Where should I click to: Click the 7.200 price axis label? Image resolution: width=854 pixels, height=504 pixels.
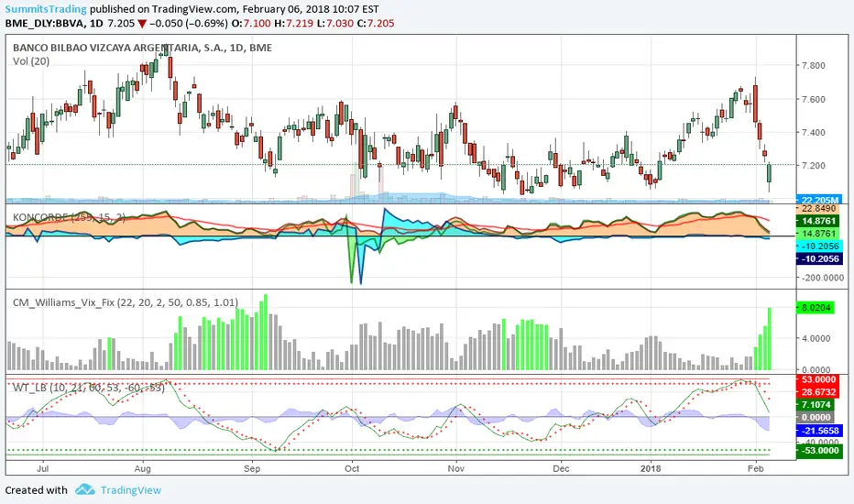click(x=813, y=166)
